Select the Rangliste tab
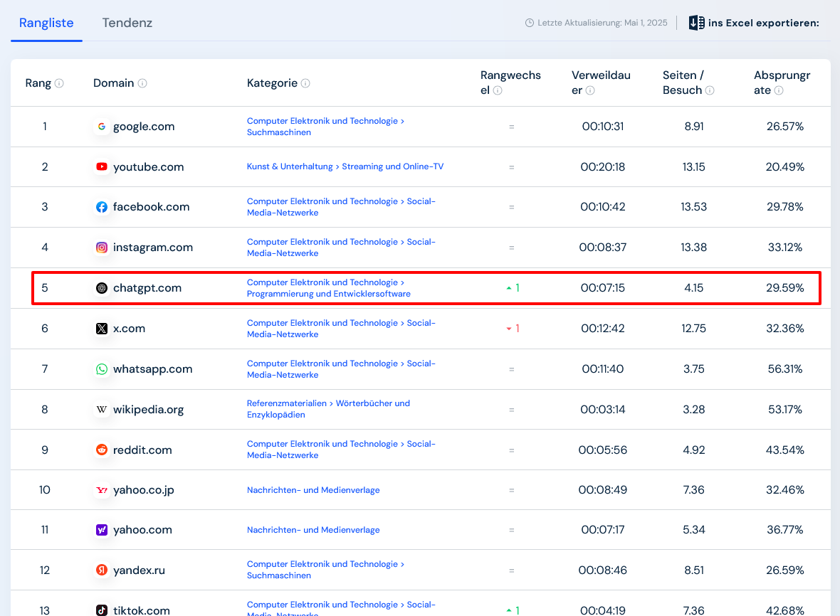840x616 pixels. (x=46, y=23)
